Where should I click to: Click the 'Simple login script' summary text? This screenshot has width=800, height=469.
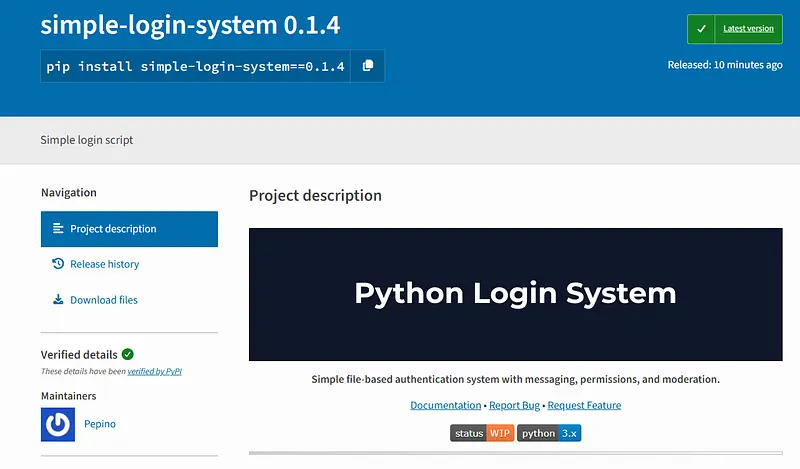tap(87, 140)
